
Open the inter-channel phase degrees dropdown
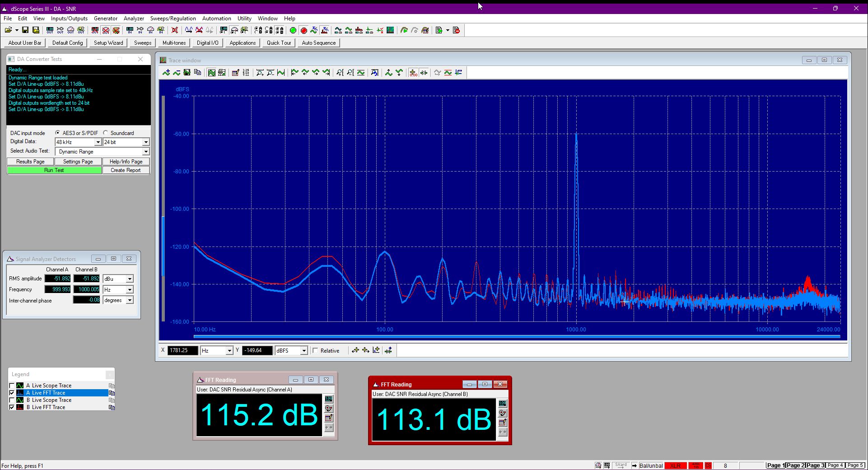[130, 300]
